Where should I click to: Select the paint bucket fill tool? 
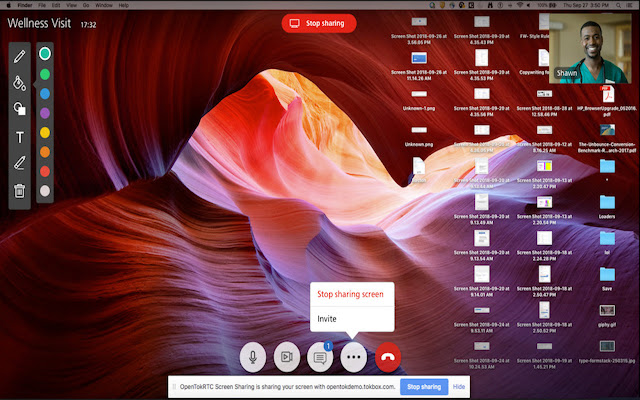tap(19, 83)
